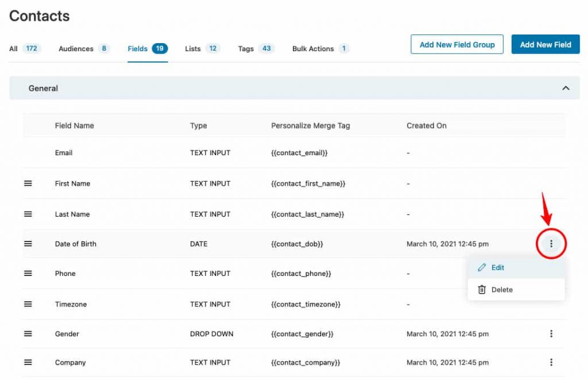Grab the Date of Birth row drag handle

click(28, 244)
